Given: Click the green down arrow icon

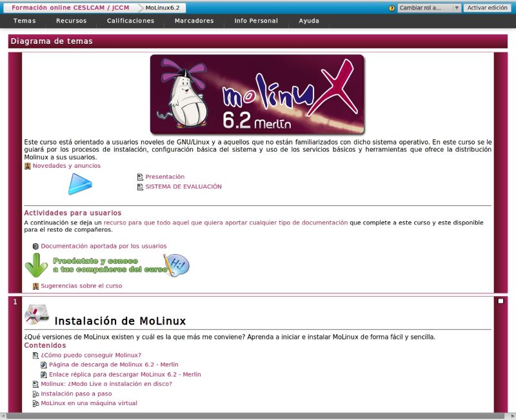Looking at the screenshot, I should 36,265.
